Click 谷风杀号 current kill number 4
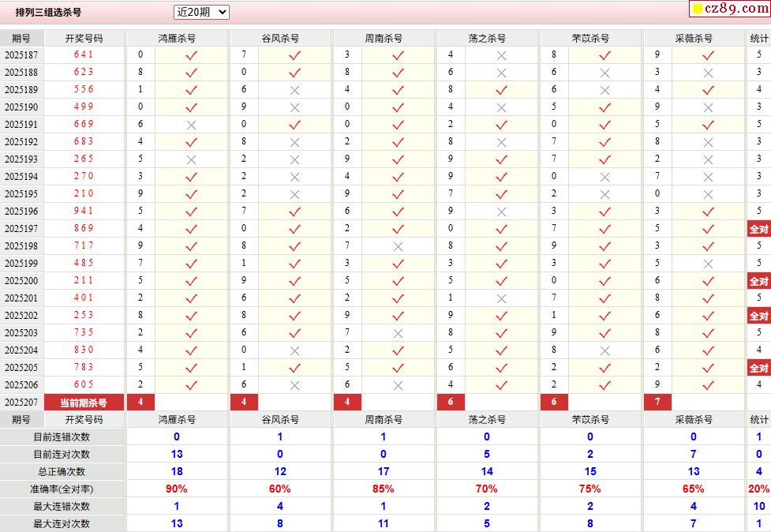The height and width of the screenshot is (532, 771). pyautogui.click(x=244, y=403)
